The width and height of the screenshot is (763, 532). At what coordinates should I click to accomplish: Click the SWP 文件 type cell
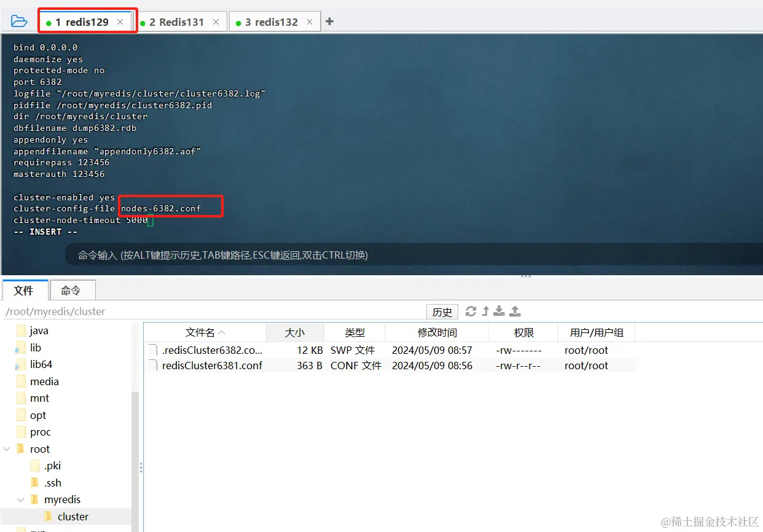tap(353, 350)
